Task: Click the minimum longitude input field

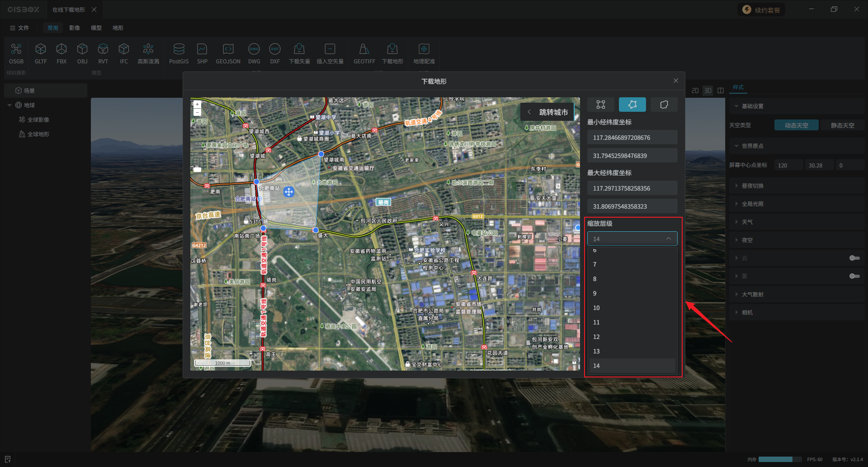Action: pos(632,138)
